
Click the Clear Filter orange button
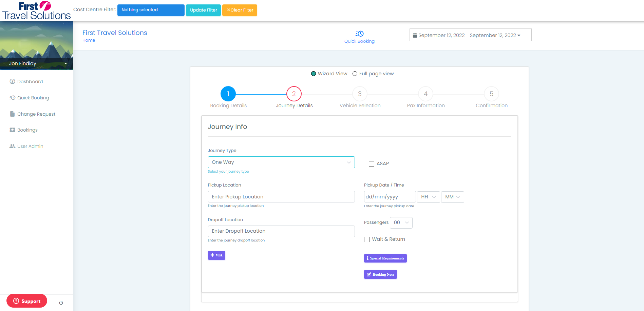240,10
